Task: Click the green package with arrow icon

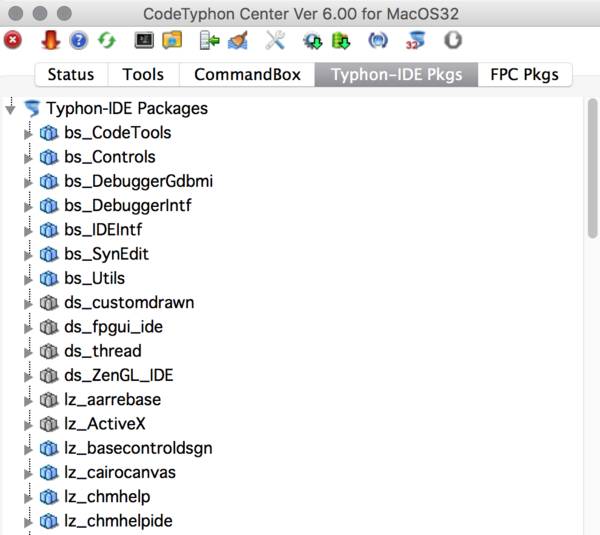Action: pyautogui.click(x=341, y=41)
